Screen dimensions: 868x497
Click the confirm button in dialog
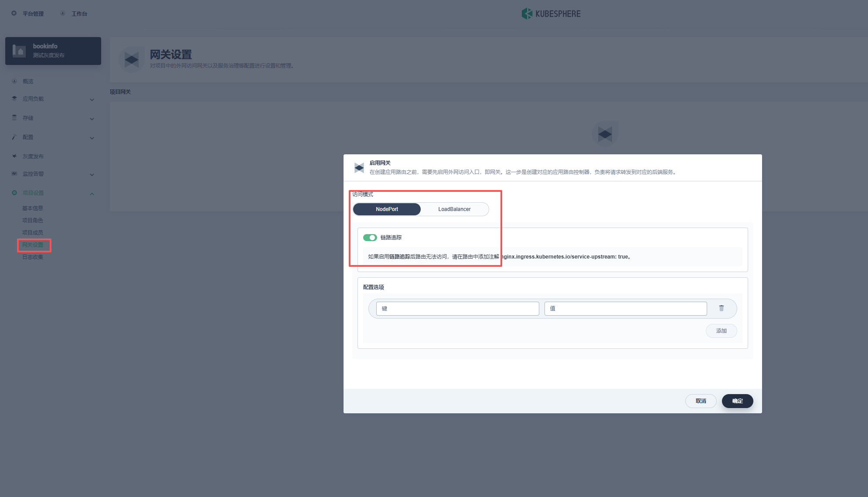[x=737, y=401]
